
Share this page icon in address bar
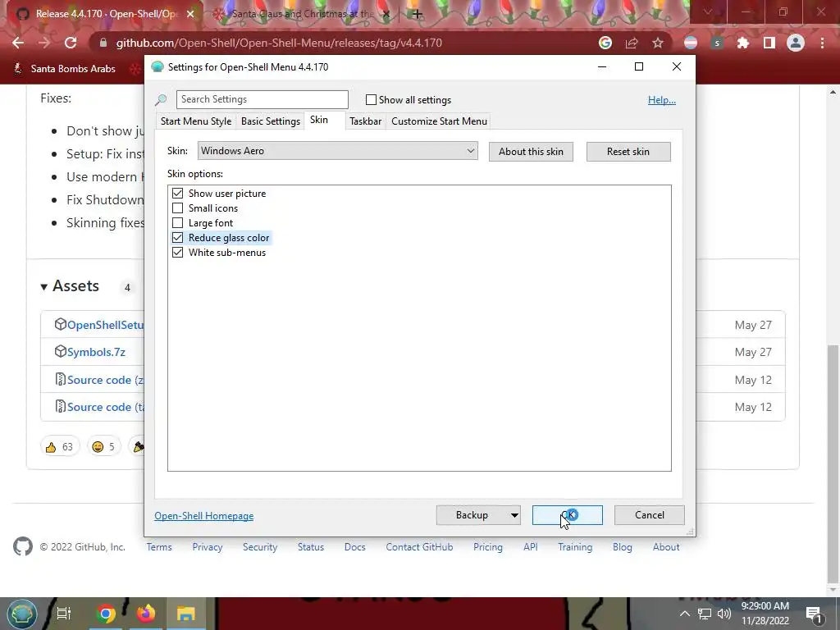point(632,43)
